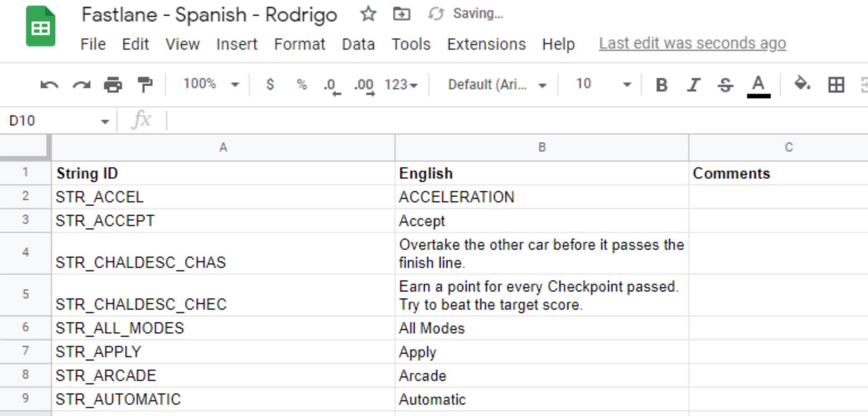The image size is (868, 416).
Task: Open the Extensions menu
Action: coord(486,44)
